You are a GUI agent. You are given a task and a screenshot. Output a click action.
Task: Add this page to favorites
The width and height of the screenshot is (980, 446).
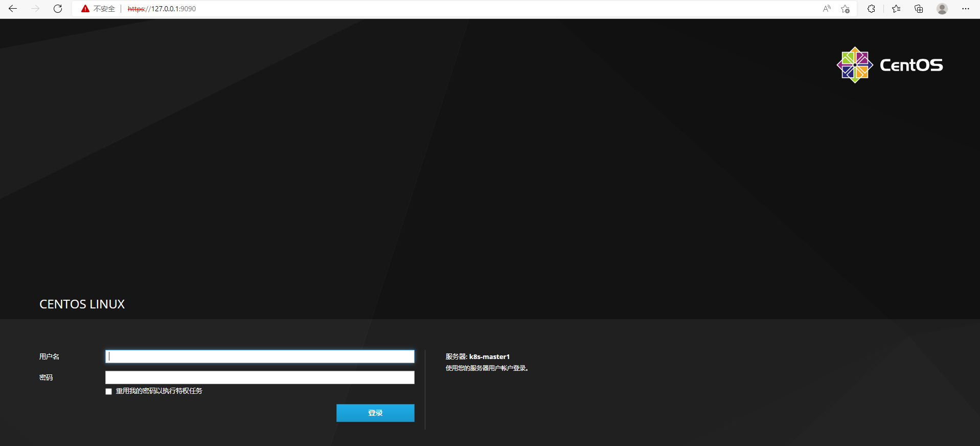(x=845, y=9)
